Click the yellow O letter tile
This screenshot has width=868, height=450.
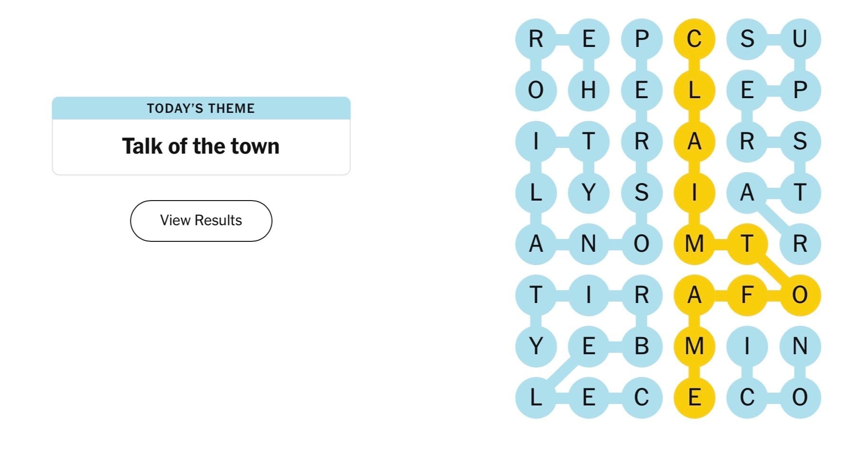click(800, 295)
